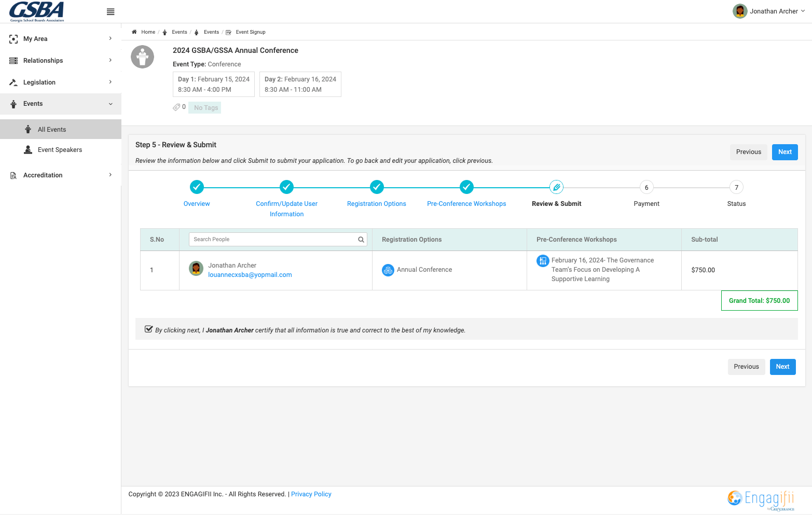Open All Events in the sidebar

coord(61,130)
